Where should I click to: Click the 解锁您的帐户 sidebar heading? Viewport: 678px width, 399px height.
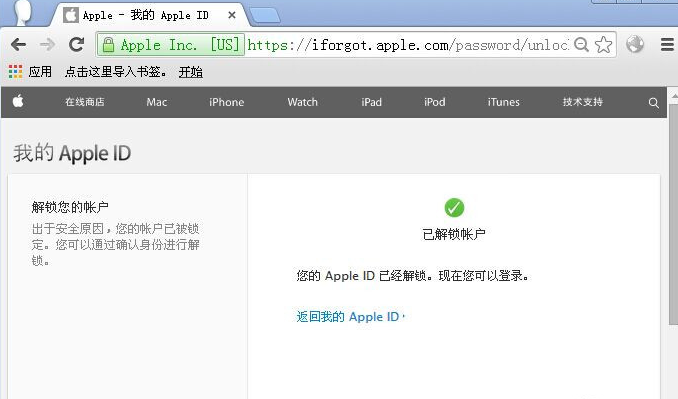(70, 207)
